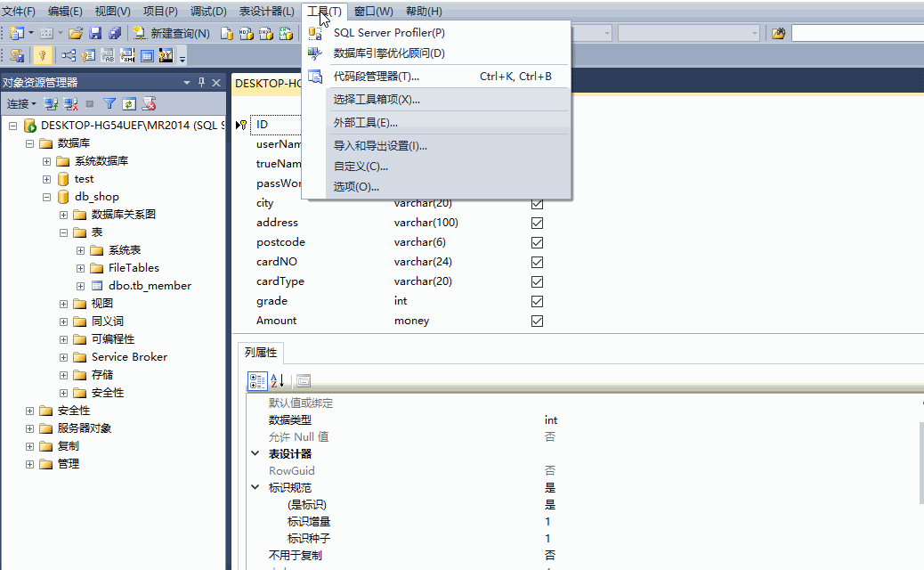Click the SQL Server Profiler menu icon
924x570 pixels.
click(315, 32)
